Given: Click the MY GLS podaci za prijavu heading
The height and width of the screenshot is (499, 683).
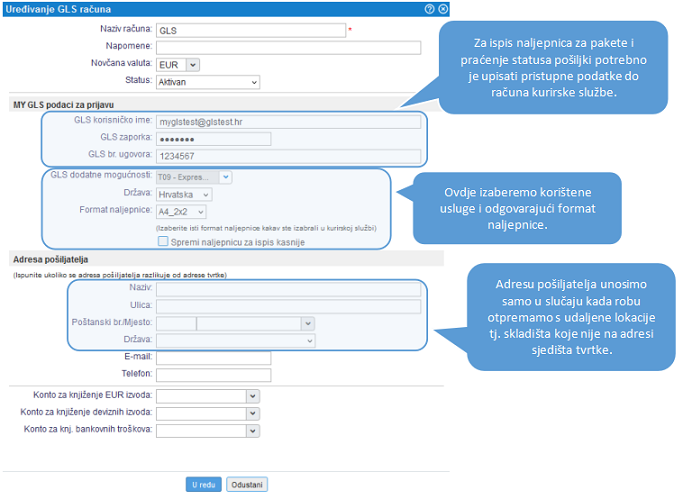Looking at the screenshot, I should click(x=64, y=105).
